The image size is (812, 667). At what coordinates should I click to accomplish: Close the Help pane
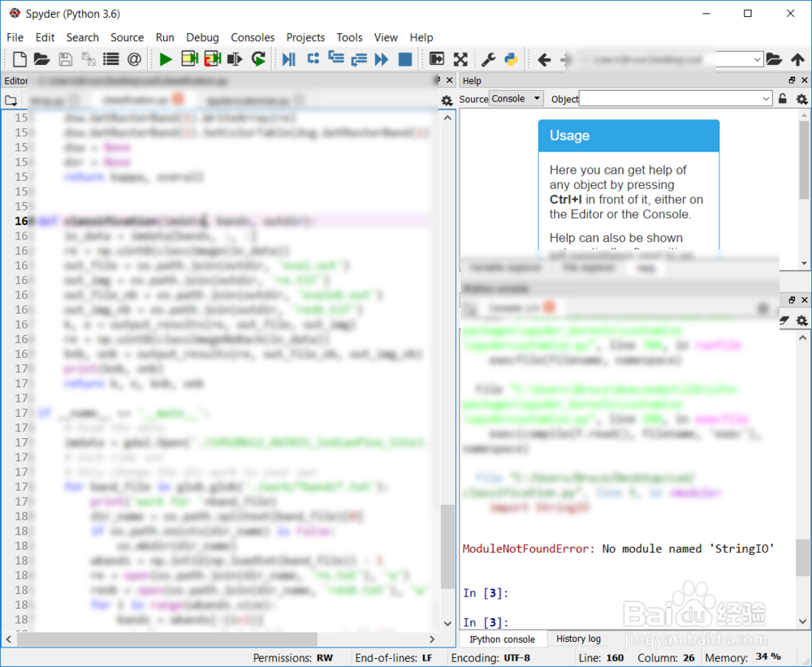coord(804,80)
